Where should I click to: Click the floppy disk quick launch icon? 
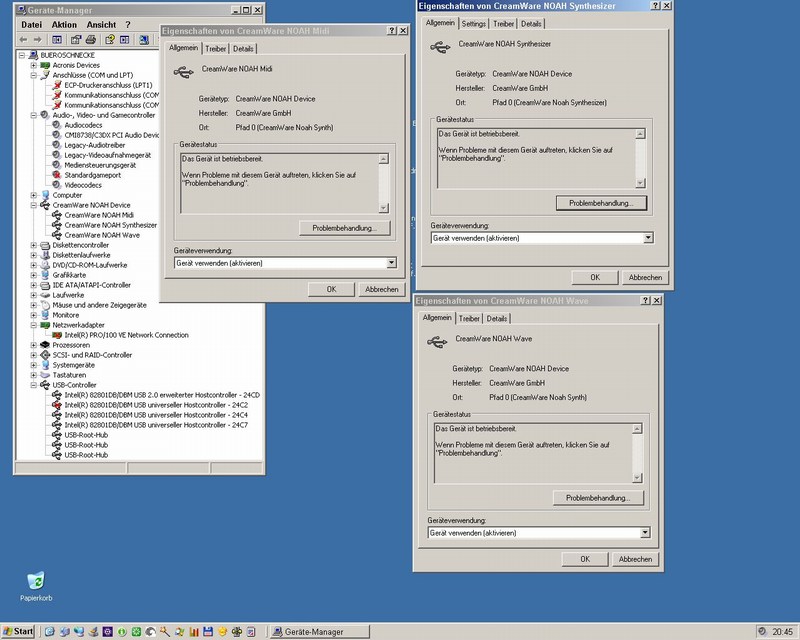[x=208, y=632]
